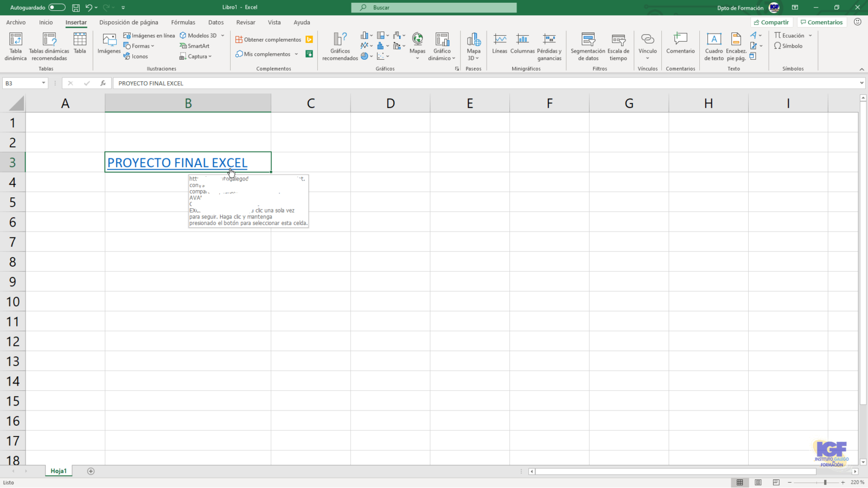The width and height of the screenshot is (868, 488).
Task: Click the Compartir button
Action: pyautogui.click(x=771, y=22)
